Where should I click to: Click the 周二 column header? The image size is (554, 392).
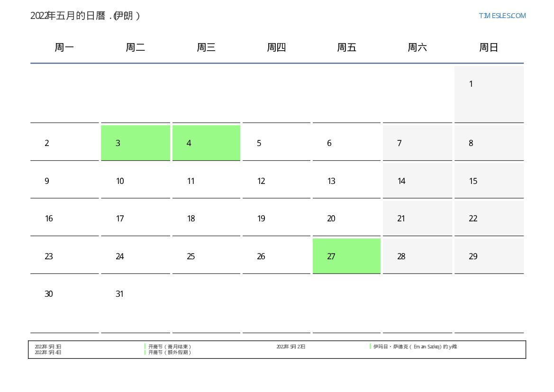click(136, 47)
